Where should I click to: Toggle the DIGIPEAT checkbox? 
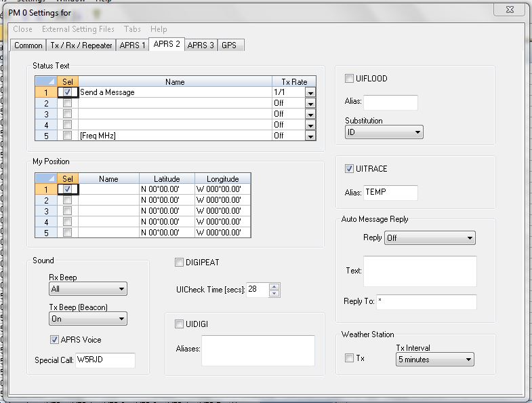(180, 263)
